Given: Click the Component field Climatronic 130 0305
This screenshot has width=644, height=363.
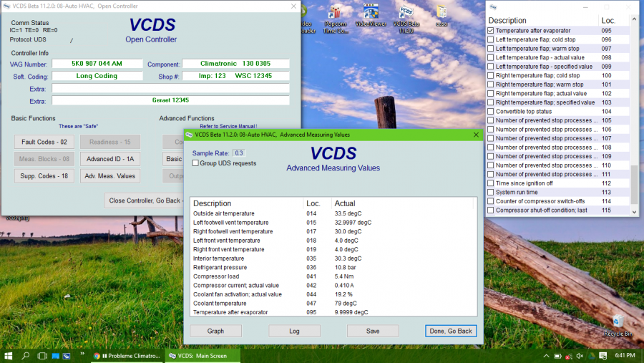Looking at the screenshot, I should pyautogui.click(x=235, y=64).
